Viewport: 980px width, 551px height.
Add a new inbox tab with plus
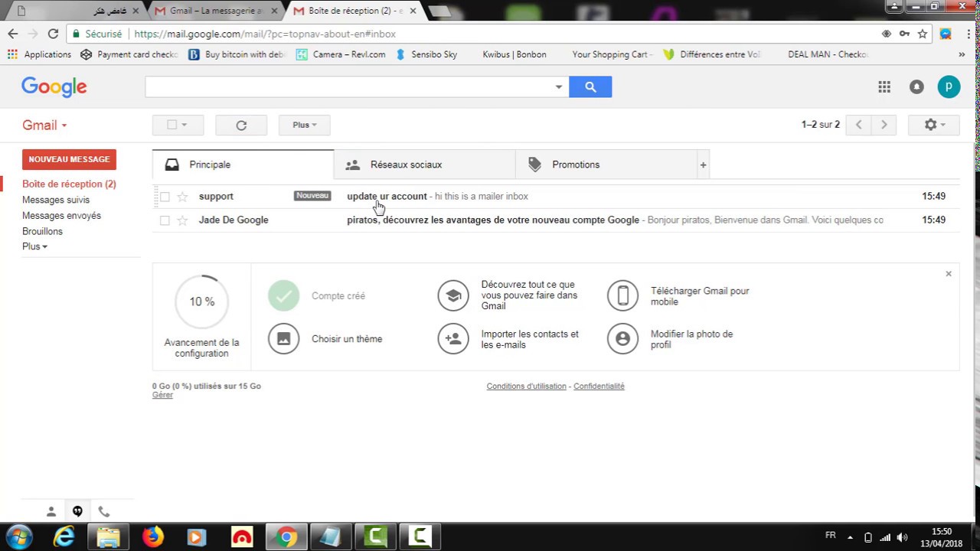[703, 165]
